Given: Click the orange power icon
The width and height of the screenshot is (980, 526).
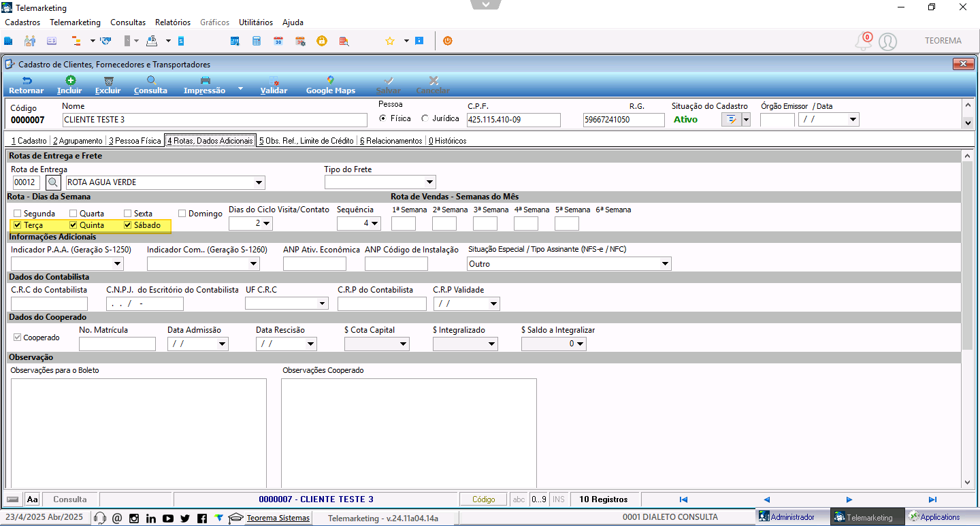Looking at the screenshot, I should (448, 41).
